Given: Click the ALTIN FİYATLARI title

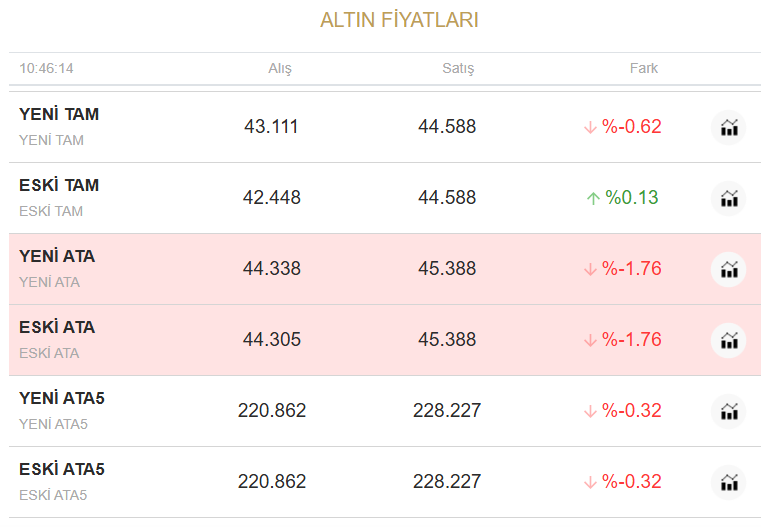Looking at the screenshot, I should point(399,20).
